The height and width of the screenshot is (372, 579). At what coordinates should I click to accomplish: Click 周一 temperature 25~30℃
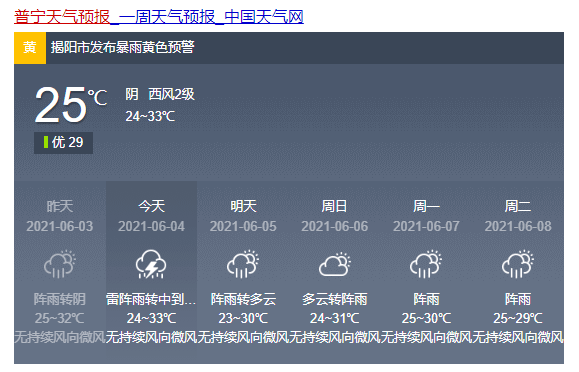click(x=426, y=318)
